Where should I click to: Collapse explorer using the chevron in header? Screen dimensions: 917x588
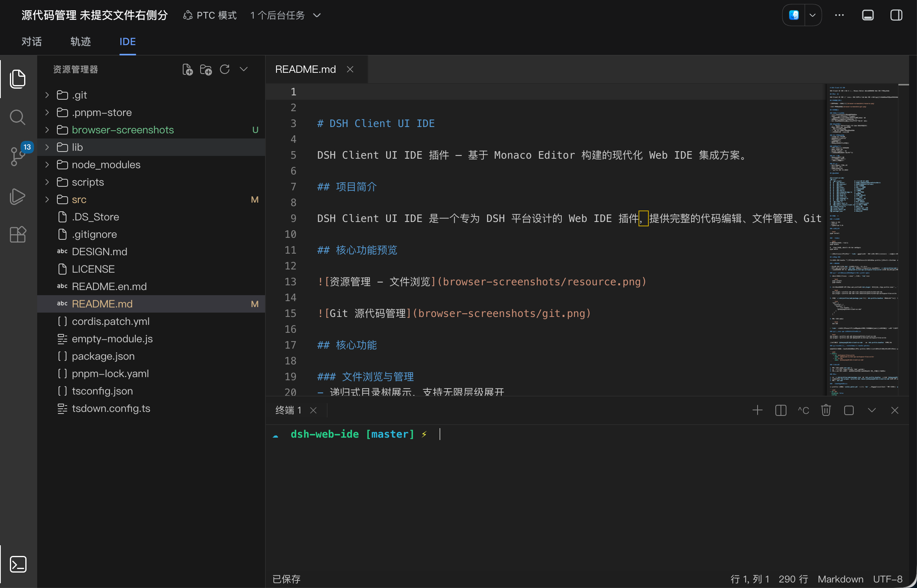[244, 69]
